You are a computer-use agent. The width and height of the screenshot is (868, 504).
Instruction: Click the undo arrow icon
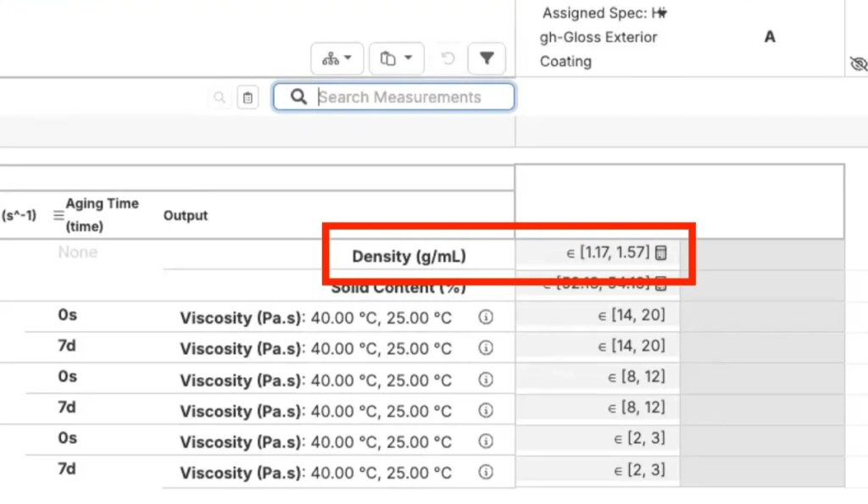coord(448,58)
